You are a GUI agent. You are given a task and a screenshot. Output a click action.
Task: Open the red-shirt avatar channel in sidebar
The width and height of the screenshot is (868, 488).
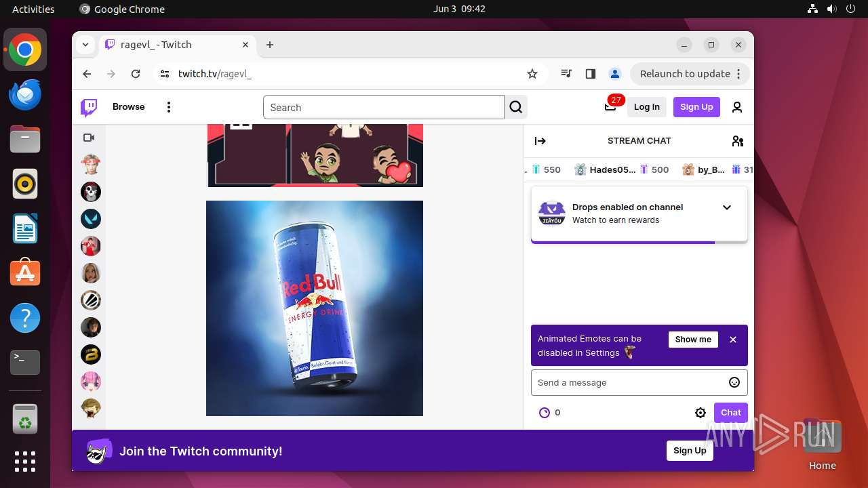91,246
